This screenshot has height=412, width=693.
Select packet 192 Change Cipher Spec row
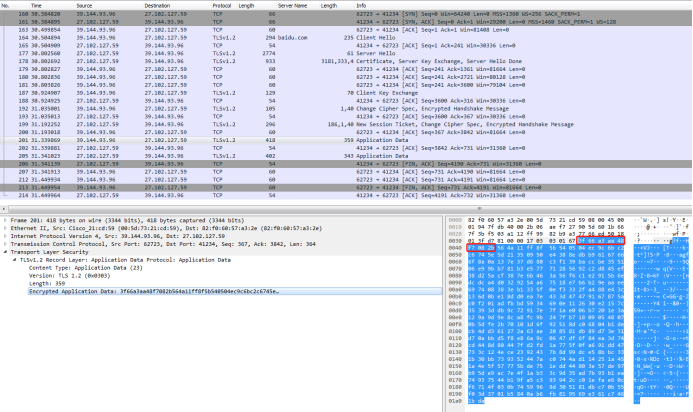point(346,109)
